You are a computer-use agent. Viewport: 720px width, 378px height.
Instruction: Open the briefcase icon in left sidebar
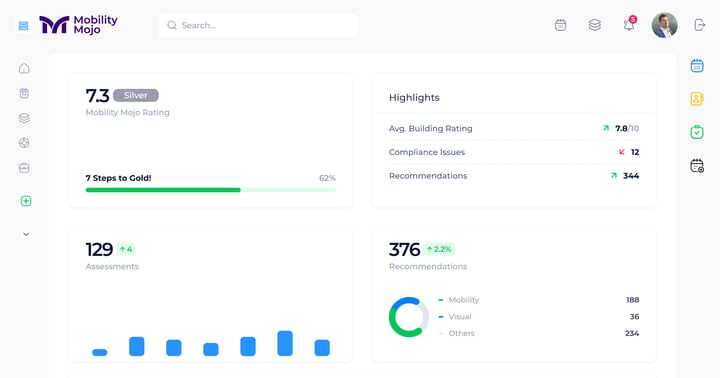24,168
